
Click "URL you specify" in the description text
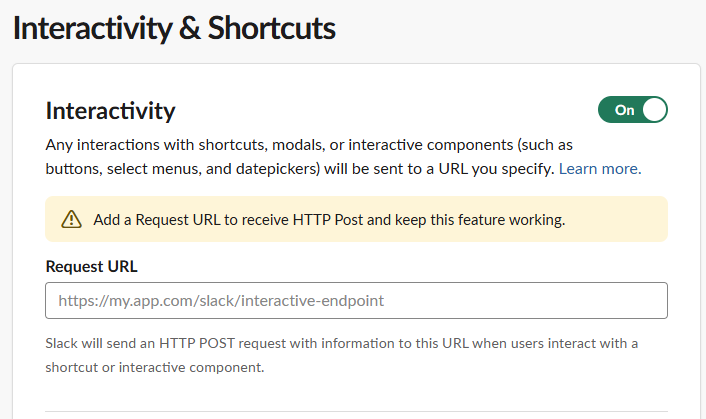tap(497, 169)
